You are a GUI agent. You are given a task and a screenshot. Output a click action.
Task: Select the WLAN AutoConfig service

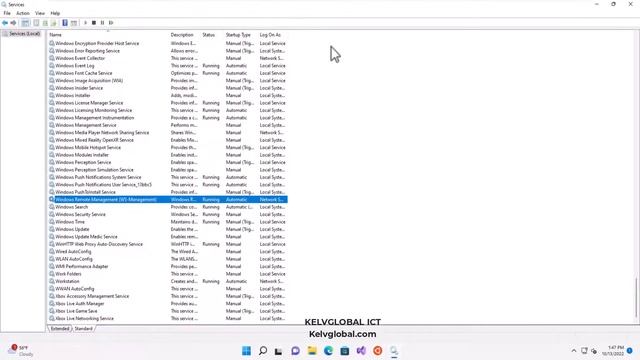[168, 259]
